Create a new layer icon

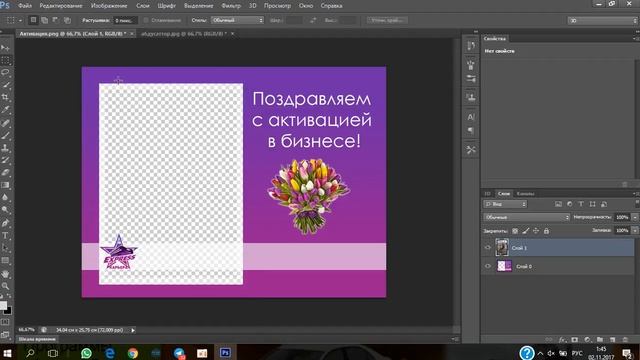click(612, 340)
